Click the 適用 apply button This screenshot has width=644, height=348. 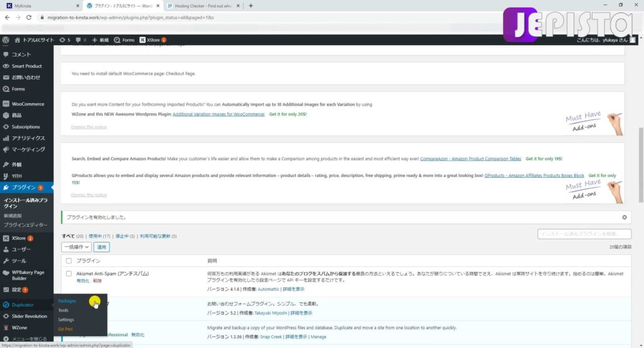[101, 247]
